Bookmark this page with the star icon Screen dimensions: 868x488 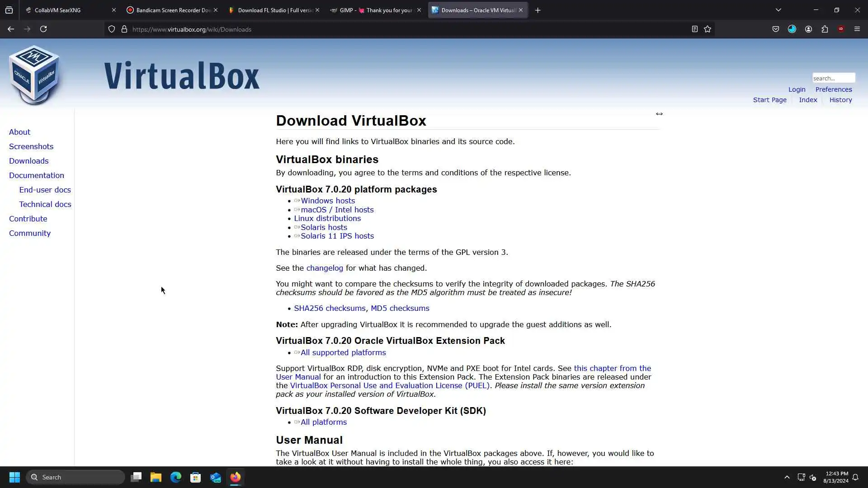[708, 29]
